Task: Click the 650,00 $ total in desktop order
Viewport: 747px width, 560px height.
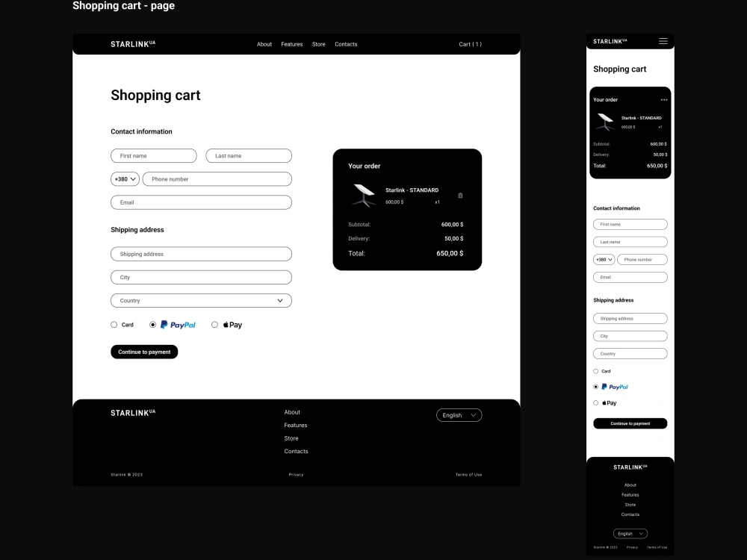Action: 450,253
